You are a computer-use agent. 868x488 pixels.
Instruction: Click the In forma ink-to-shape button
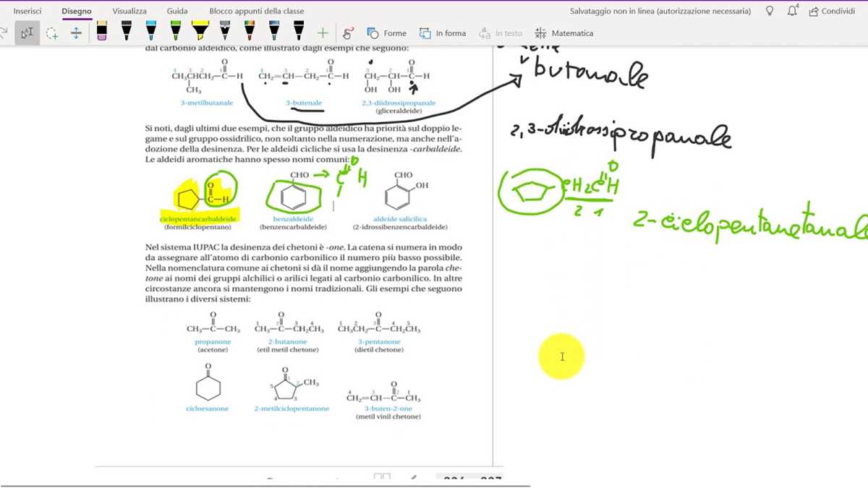click(x=443, y=33)
